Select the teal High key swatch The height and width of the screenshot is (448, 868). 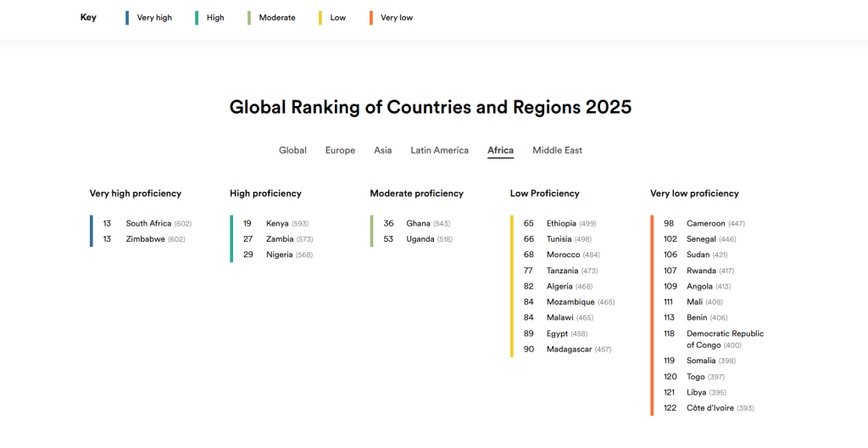(x=197, y=18)
